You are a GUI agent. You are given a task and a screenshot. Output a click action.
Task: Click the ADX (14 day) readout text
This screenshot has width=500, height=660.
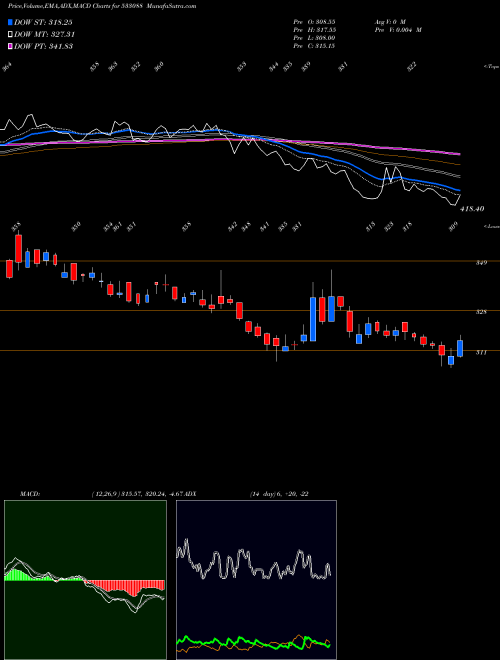[x=247, y=494]
